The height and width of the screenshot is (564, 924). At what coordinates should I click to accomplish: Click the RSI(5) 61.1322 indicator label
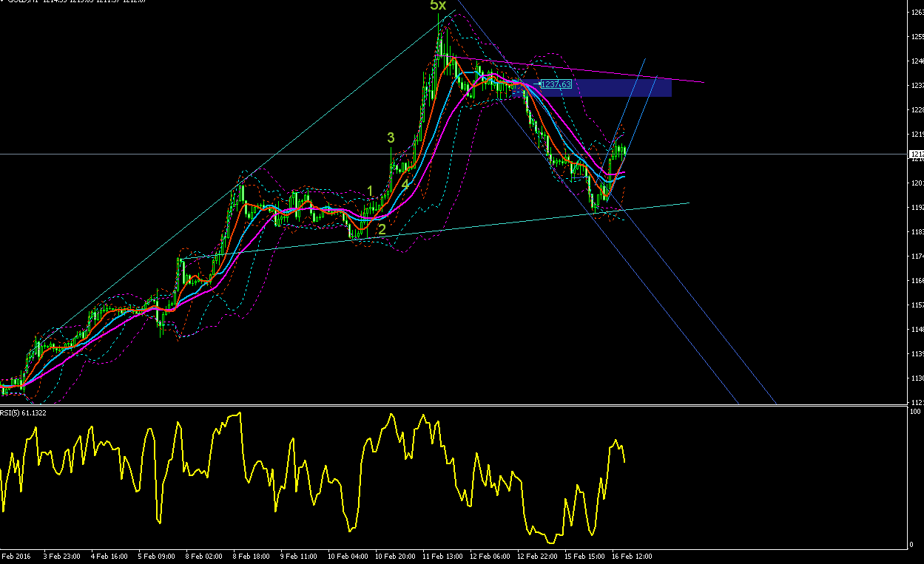pos(23,412)
